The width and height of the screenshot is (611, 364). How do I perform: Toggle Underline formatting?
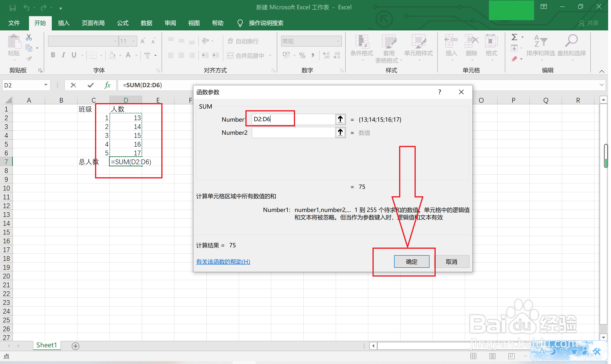74,55
